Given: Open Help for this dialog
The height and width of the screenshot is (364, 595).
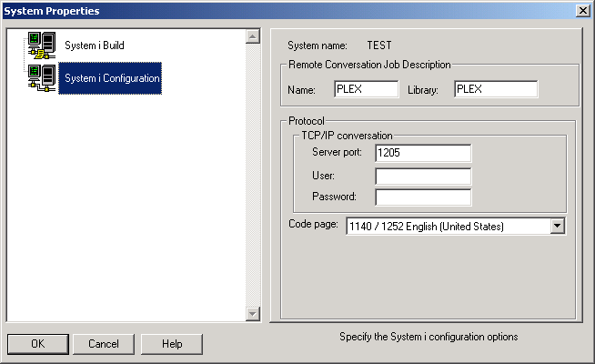Looking at the screenshot, I should (172, 344).
